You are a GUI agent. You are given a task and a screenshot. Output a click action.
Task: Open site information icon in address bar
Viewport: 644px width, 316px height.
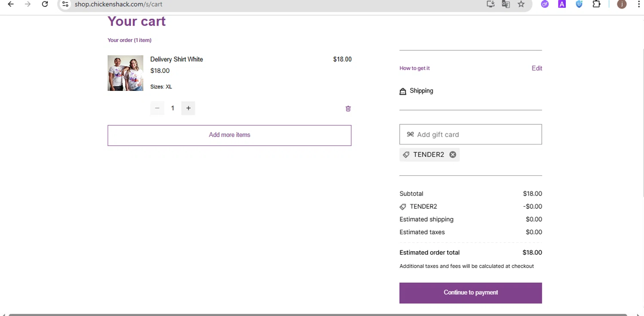tap(65, 4)
